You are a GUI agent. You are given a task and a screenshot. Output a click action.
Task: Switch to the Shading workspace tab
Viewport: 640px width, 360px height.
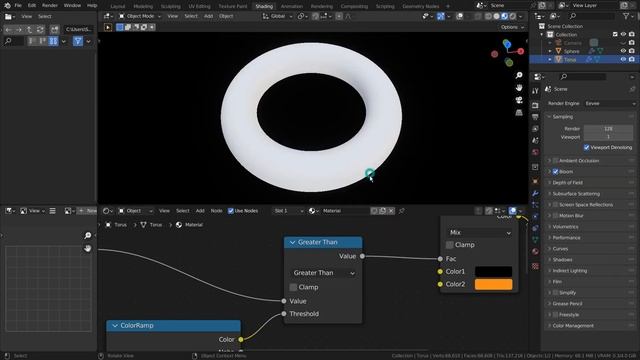(264, 6)
